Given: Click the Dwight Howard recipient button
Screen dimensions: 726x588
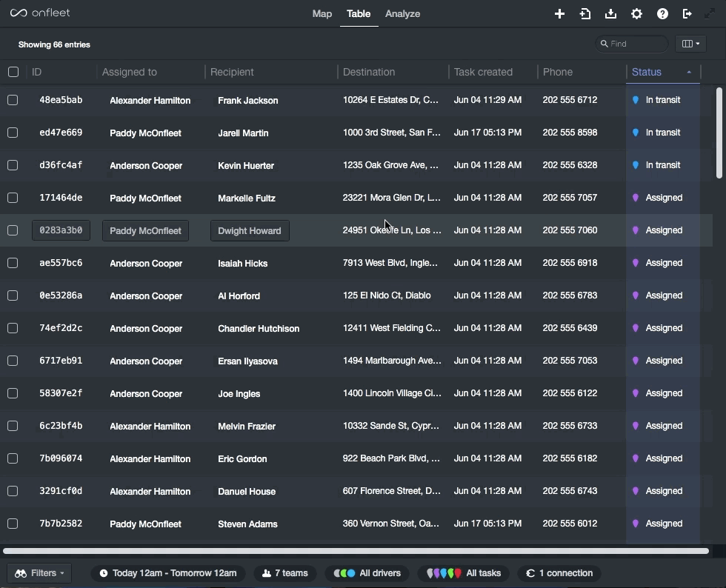Looking at the screenshot, I should pyautogui.click(x=250, y=230).
